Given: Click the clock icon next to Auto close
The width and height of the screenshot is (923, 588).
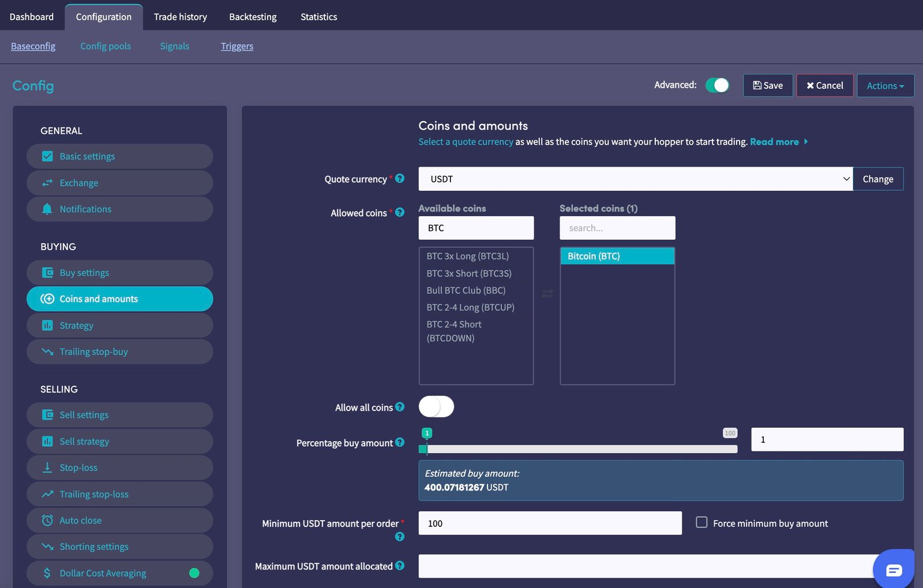Looking at the screenshot, I should tap(47, 520).
